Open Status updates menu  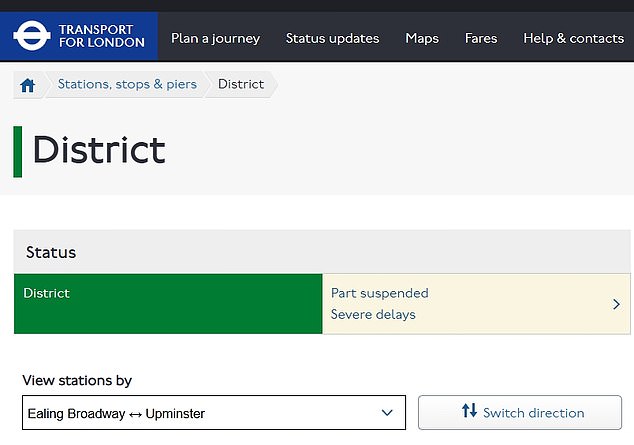(332, 38)
